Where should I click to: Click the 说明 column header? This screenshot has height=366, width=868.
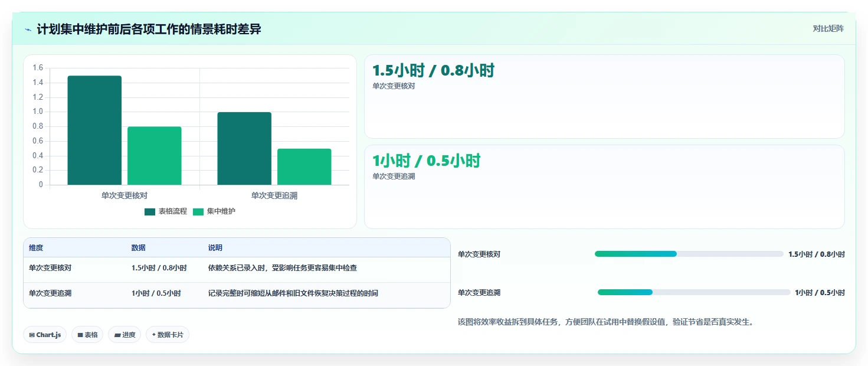coord(215,248)
